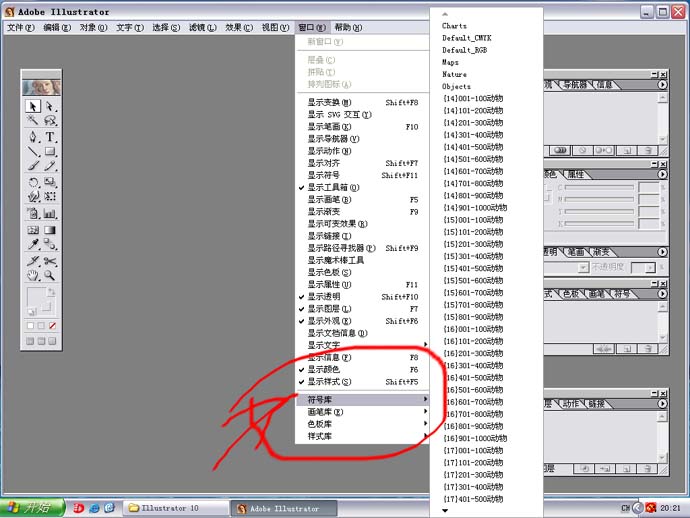Expand the 符号库 submenu
Screen dimensions: 690x518
tap(363, 400)
